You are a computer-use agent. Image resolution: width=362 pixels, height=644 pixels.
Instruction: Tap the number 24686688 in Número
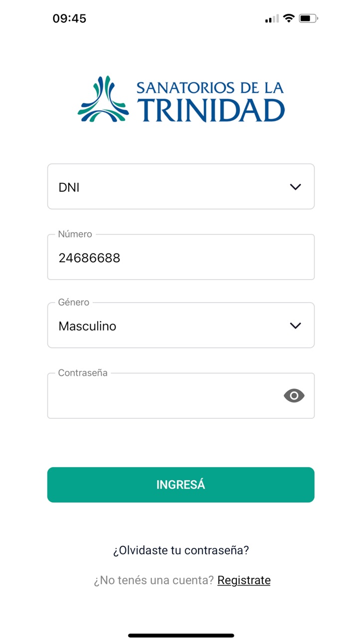[89, 258]
